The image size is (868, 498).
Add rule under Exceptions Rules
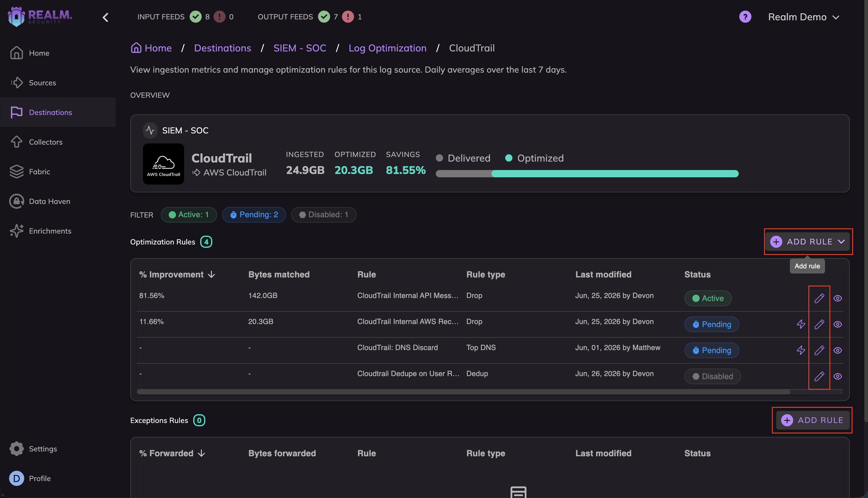point(813,420)
